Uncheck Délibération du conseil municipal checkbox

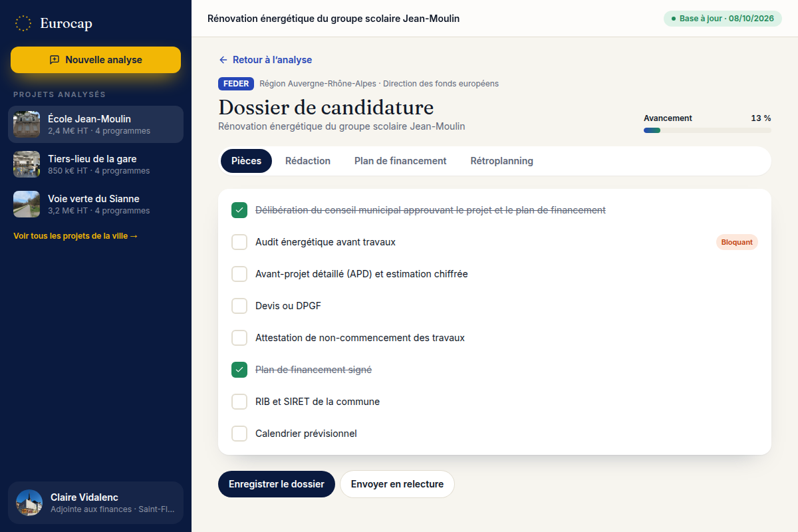click(239, 210)
